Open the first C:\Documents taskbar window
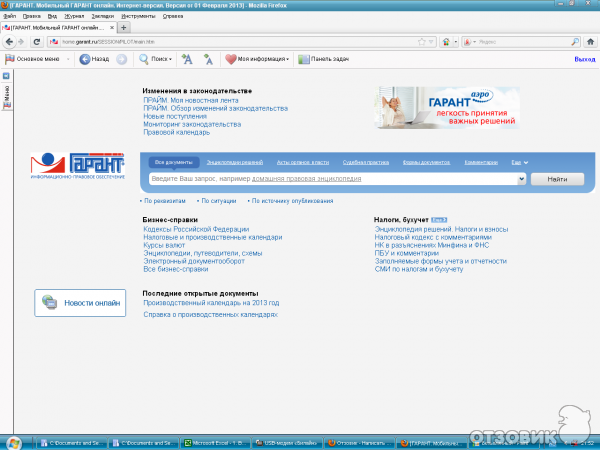 (x=72, y=443)
